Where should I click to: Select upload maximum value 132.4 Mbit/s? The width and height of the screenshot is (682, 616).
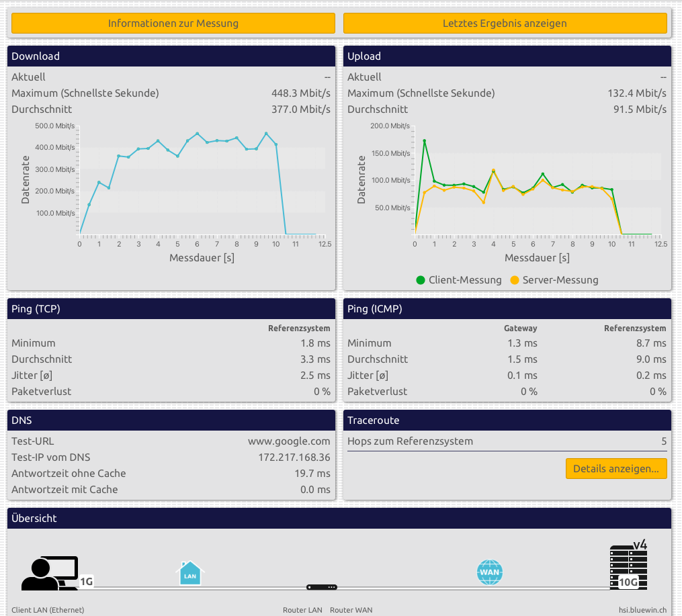coord(637,93)
